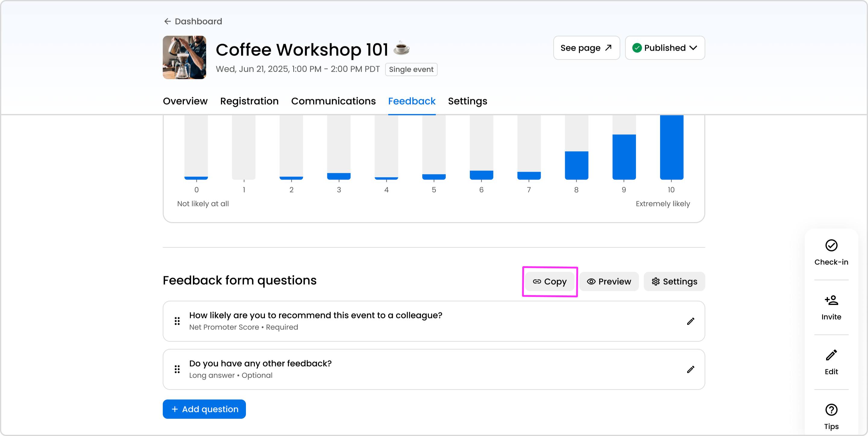Click Add question button
The image size is (868, 436).
pos(204,409)
